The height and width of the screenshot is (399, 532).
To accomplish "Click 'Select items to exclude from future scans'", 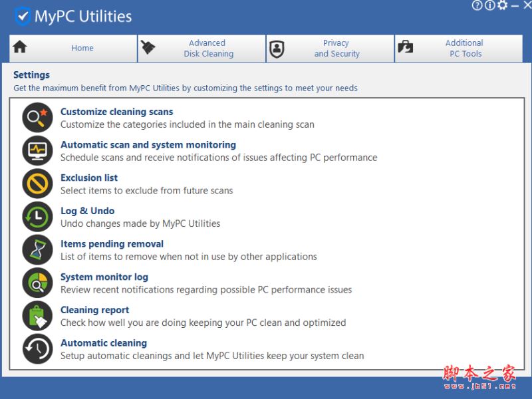I will click(146, 191).
